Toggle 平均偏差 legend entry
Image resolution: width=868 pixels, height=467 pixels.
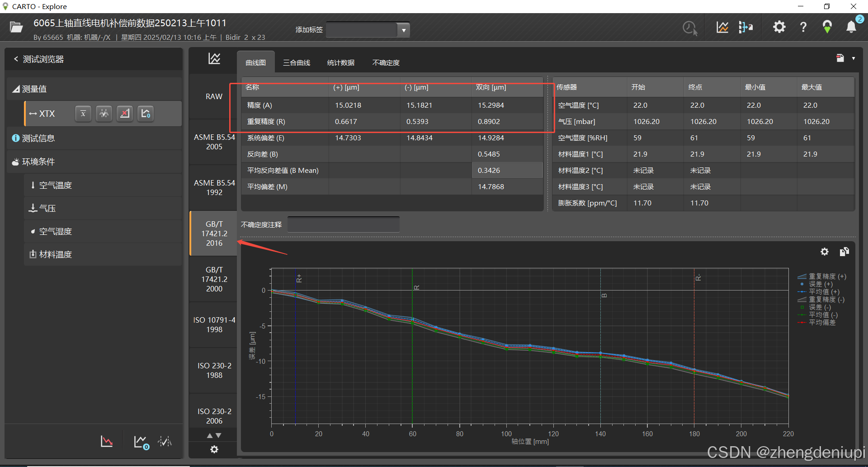coord(817,323)
